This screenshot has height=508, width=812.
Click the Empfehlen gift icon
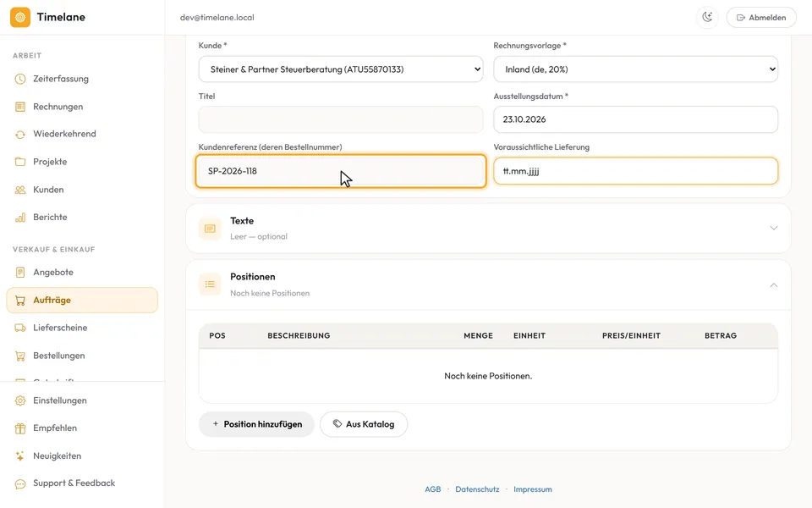click(x=20, y=428)
